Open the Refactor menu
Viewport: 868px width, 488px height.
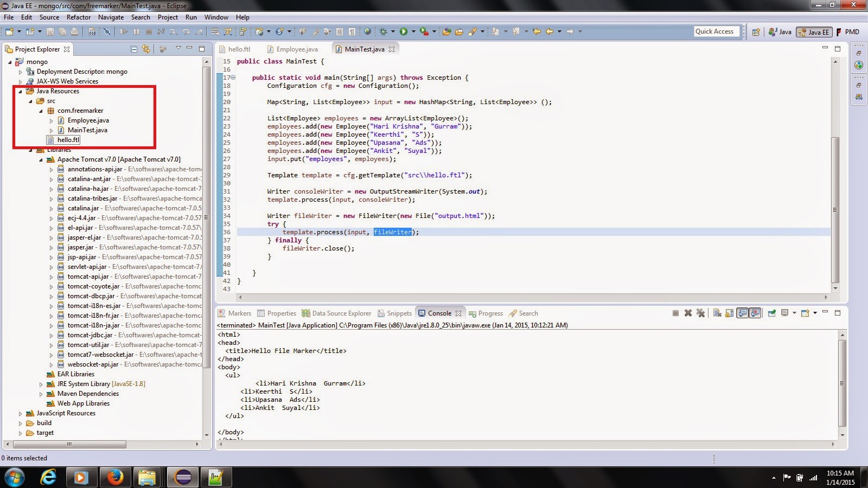[79, 17]
